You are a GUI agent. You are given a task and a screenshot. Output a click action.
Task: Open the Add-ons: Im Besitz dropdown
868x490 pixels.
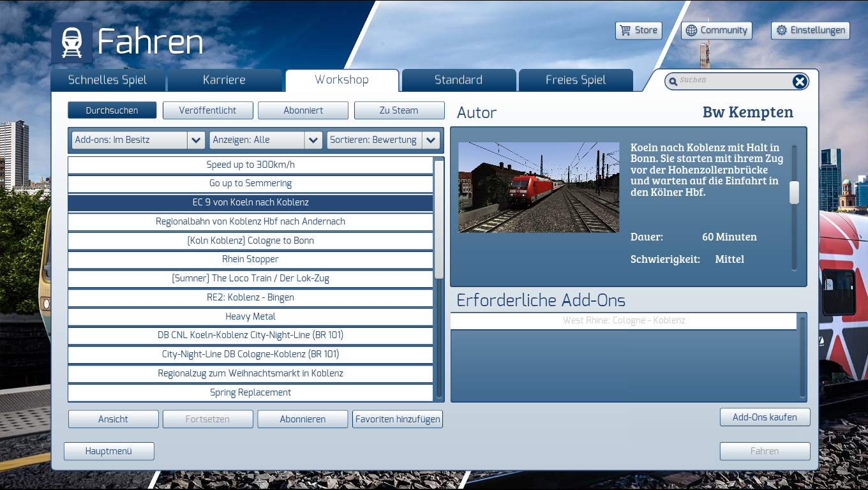138,140
